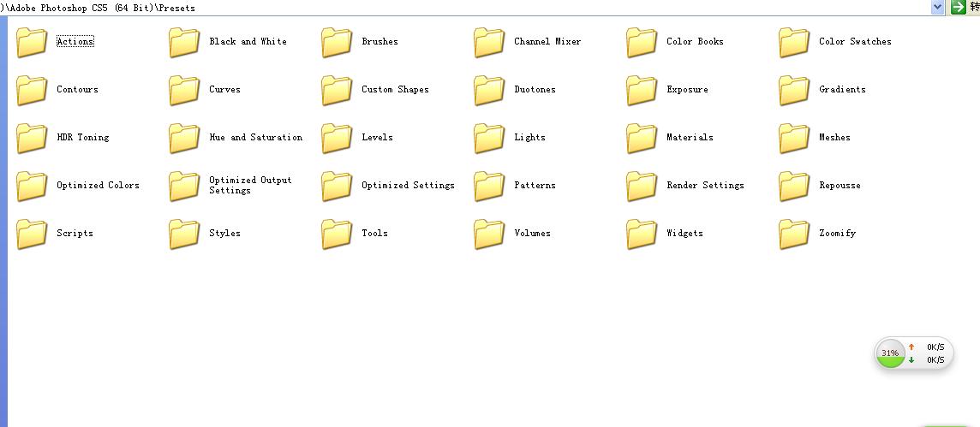This screenshot has height=427, width=980.
Task: Click the Presets path in address bar
Action: tap(177, 8)
